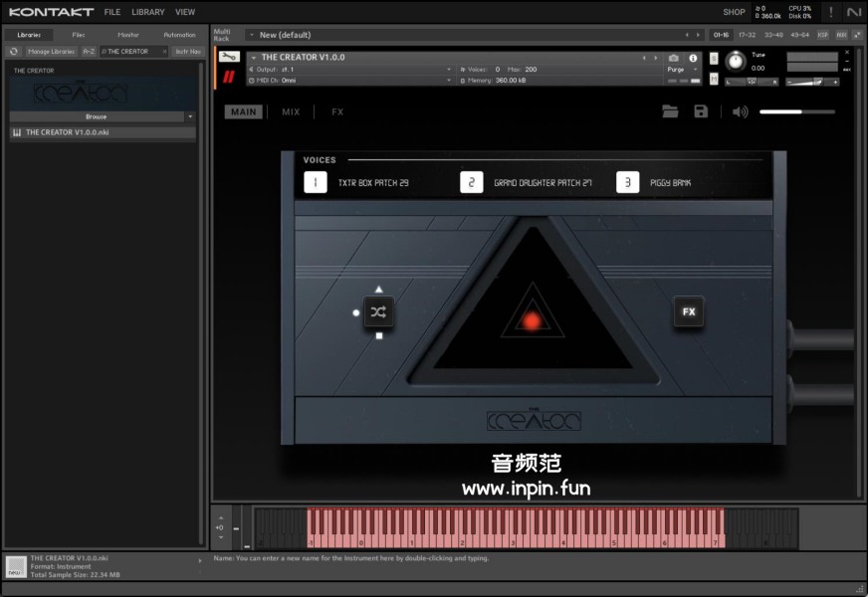
Task: Switch to the Automation browser tab
Action: 179,34
